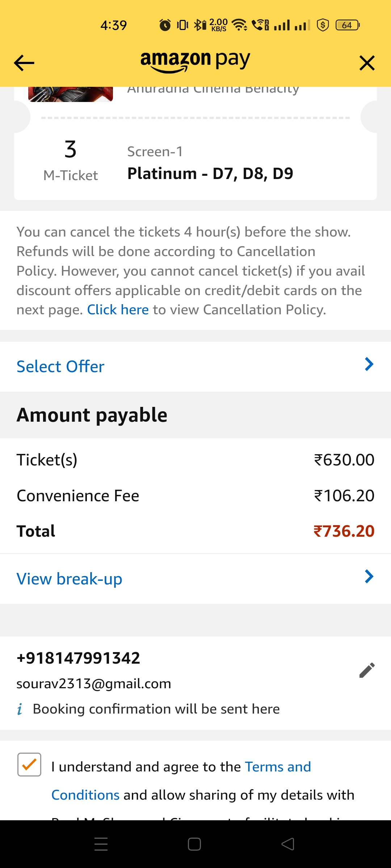The height and width of the screenshot is (868, 391).
Task: Tap the back arrow in header
Action: click(x=24, y=63)
